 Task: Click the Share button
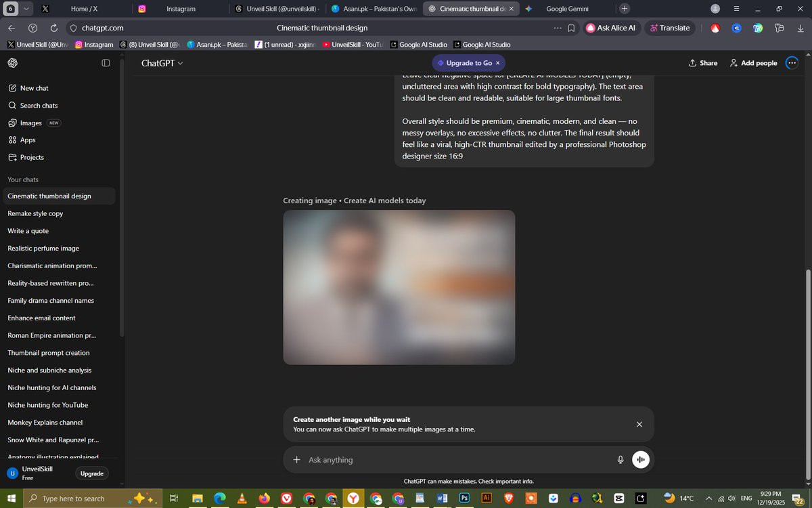[x=703, y=63]
